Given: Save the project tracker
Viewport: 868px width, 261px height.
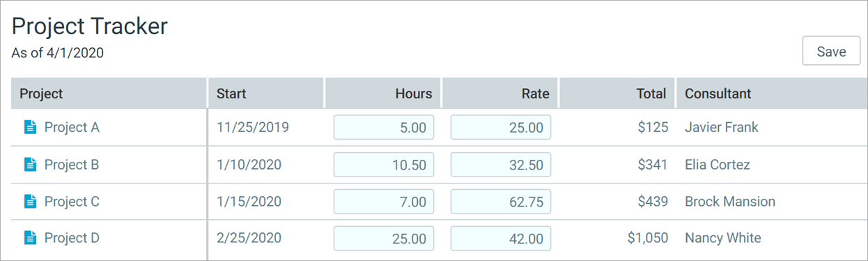Looking at the screenshot, I should pos(831,52).
